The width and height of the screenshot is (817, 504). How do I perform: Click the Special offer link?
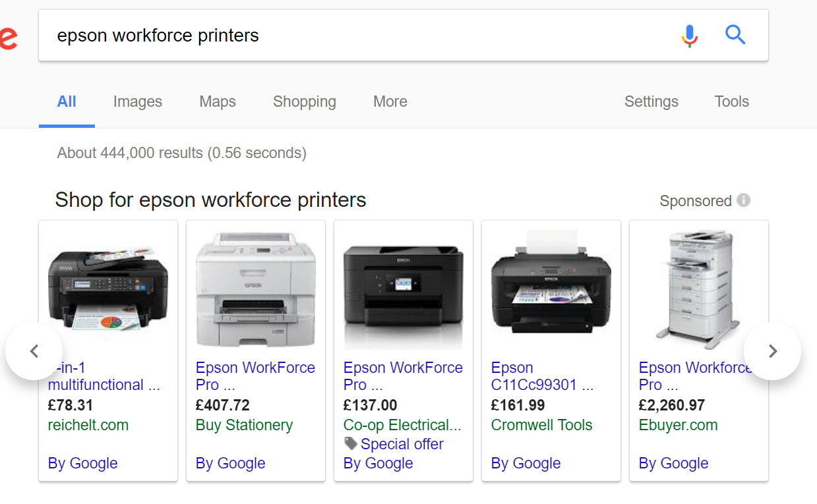point(402,444)
